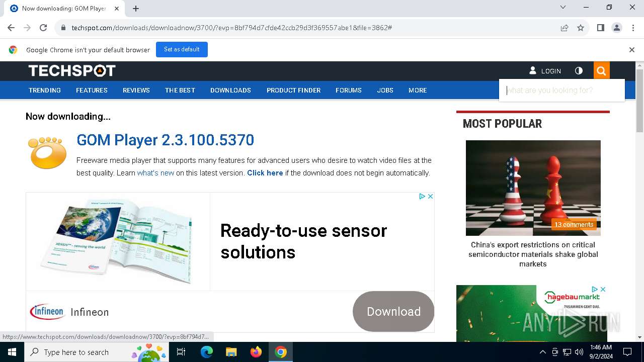Click the Infineon ad brochure image
This screenshot has height=362, width=644.
tap(118, 241)
